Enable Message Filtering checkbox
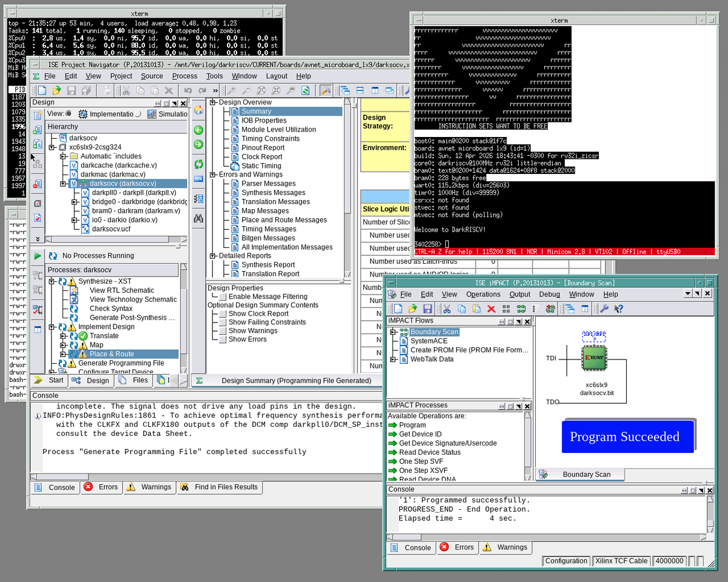The image size is (728, 582). coord(223,296)
